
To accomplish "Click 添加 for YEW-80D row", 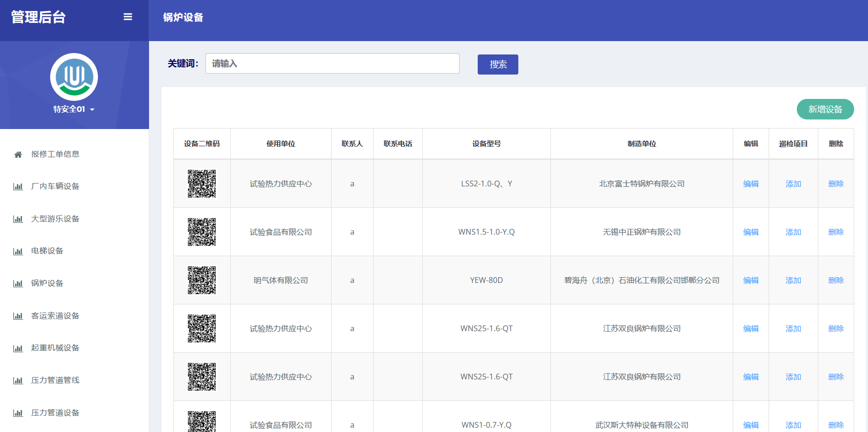I will pyautogui.click(x=793, y=280).
